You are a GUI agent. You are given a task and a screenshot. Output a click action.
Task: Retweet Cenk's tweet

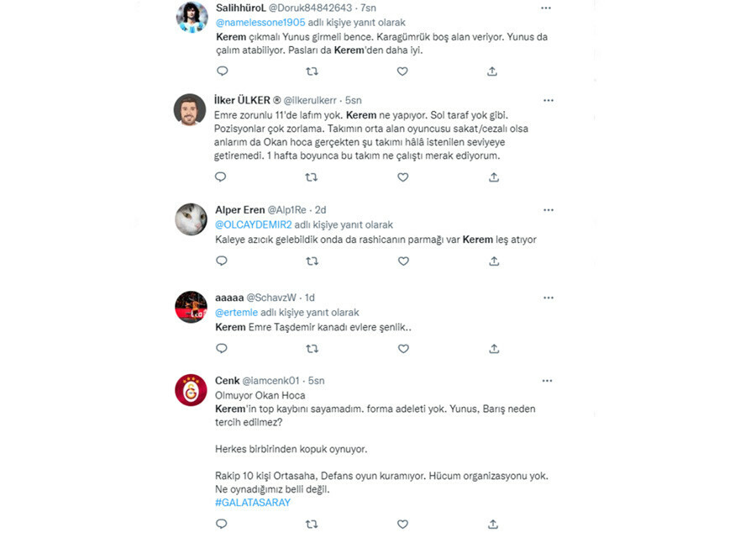pos(312,524)
